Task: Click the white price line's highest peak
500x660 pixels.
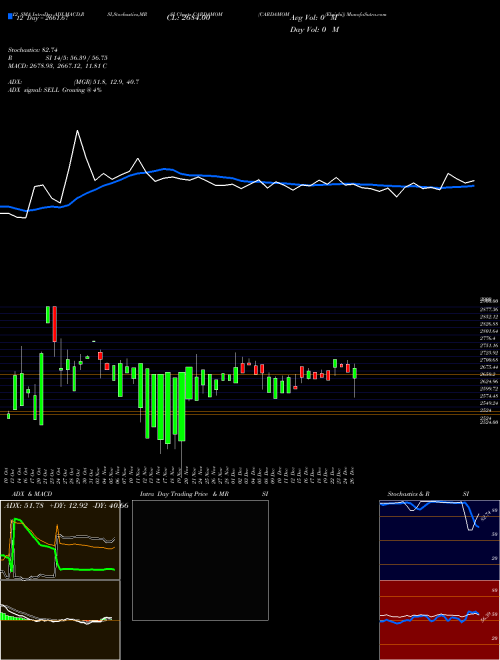Action: click(x=77, y=131)
